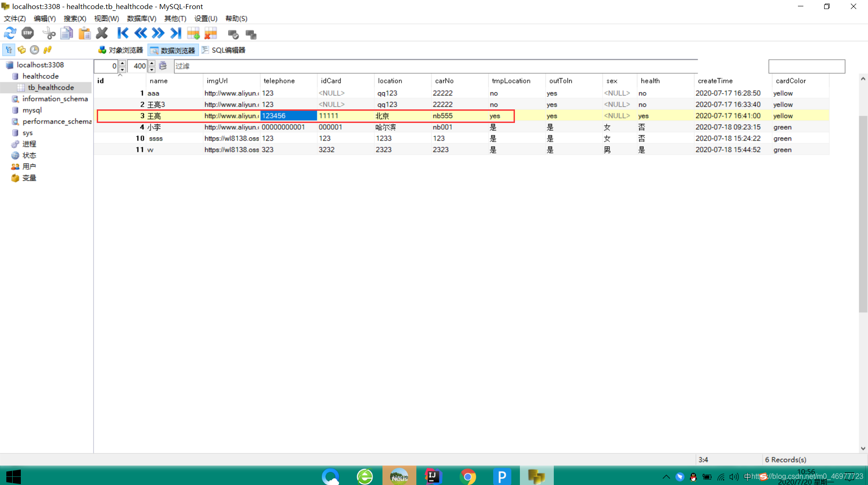Switch to 对象浏览器 tab
868x485 pixels.
[x=121, y=50]
